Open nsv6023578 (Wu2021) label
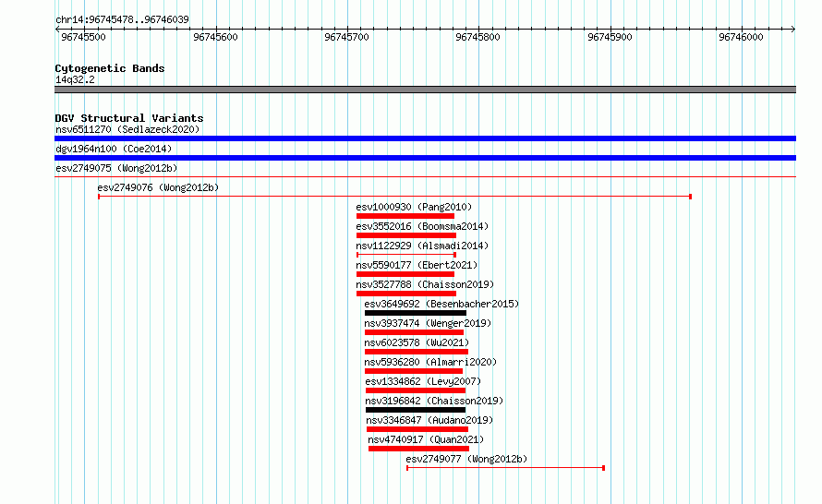Image resolution: width=822 pixels, height=504 pixels. (x=417, y=342)
